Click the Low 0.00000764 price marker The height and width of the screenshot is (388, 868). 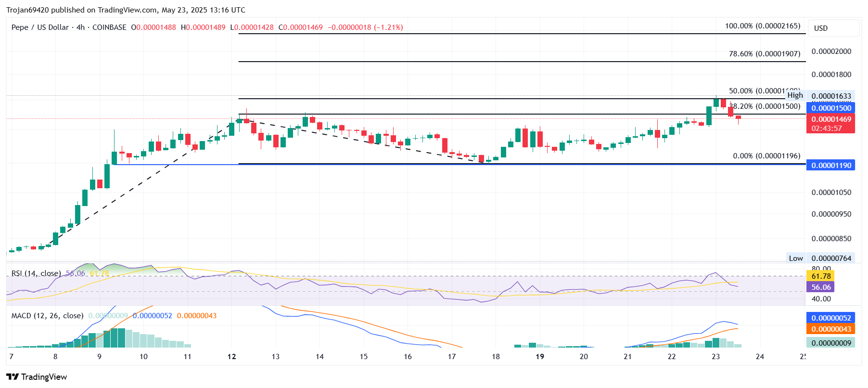click(820, 258)
